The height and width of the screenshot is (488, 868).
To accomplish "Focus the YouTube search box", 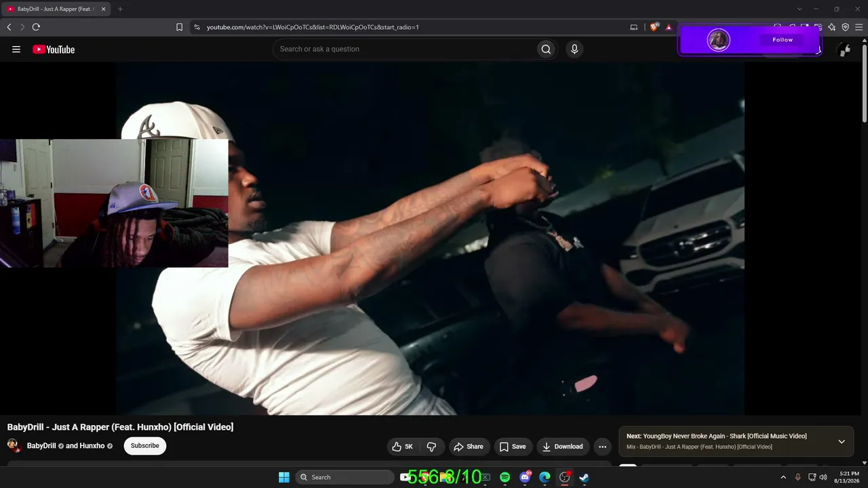I will (x=404, y=49).
